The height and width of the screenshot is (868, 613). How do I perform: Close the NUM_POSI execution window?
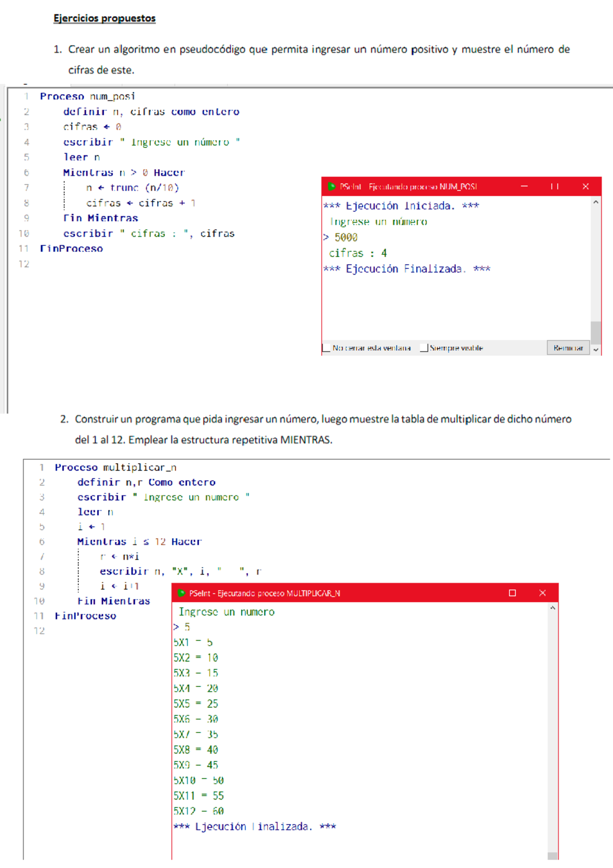click(x=585, y=187)
